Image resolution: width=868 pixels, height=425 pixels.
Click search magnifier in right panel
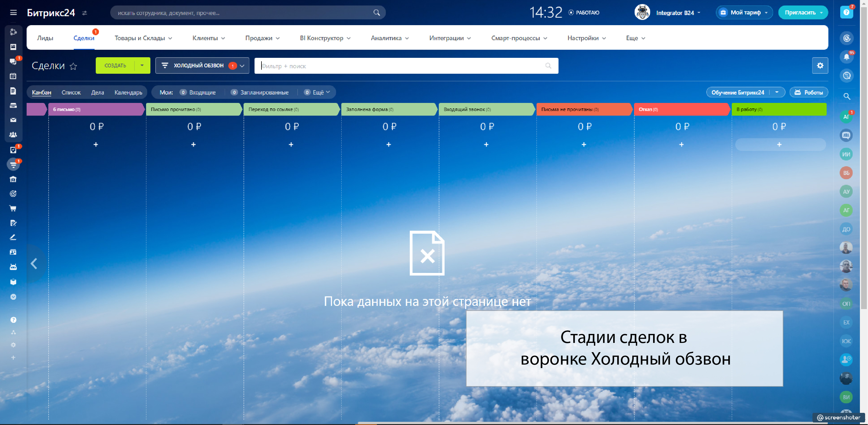846,97
